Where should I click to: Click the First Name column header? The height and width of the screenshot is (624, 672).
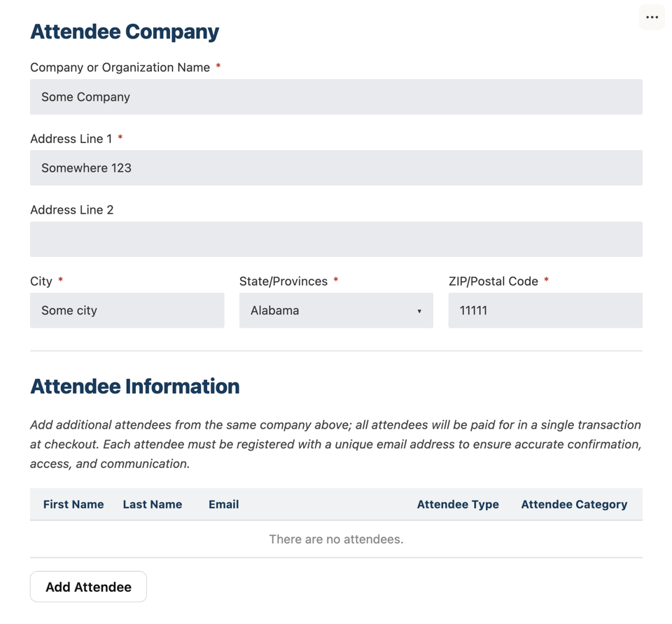tap(73, 504)
